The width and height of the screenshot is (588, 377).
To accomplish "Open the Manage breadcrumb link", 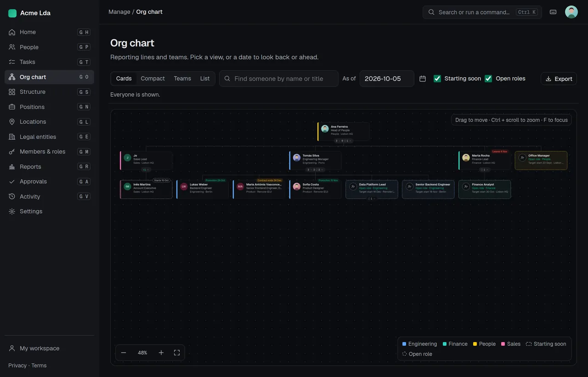I will 119,12.
